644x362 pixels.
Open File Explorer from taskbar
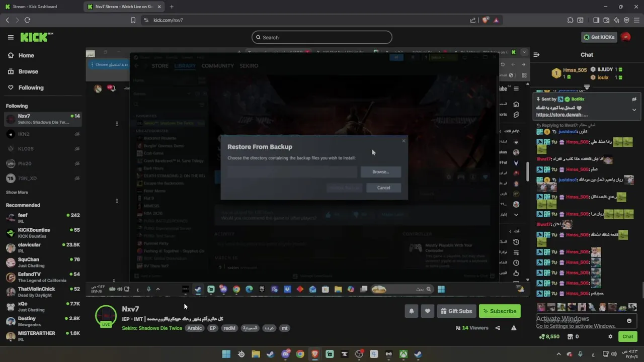coord(256,354)
